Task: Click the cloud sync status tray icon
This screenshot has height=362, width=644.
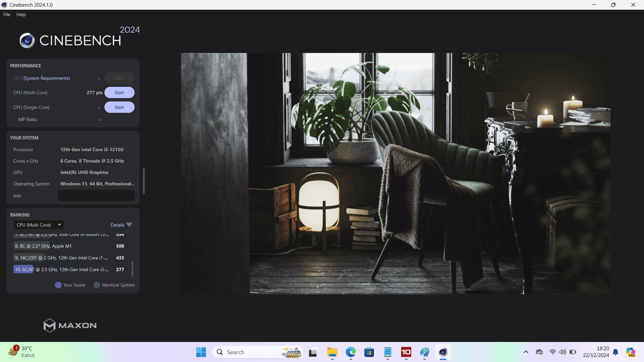Action: (539, 352)
